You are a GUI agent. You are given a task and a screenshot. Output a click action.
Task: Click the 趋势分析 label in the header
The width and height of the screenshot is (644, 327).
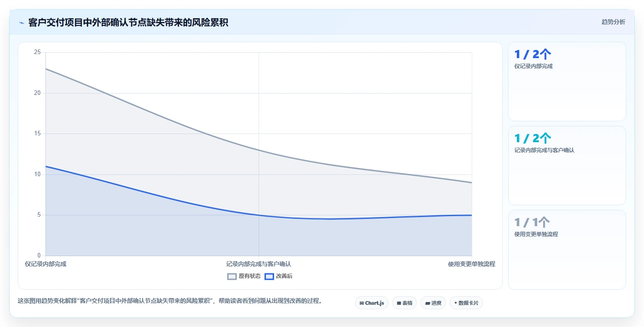614,22
